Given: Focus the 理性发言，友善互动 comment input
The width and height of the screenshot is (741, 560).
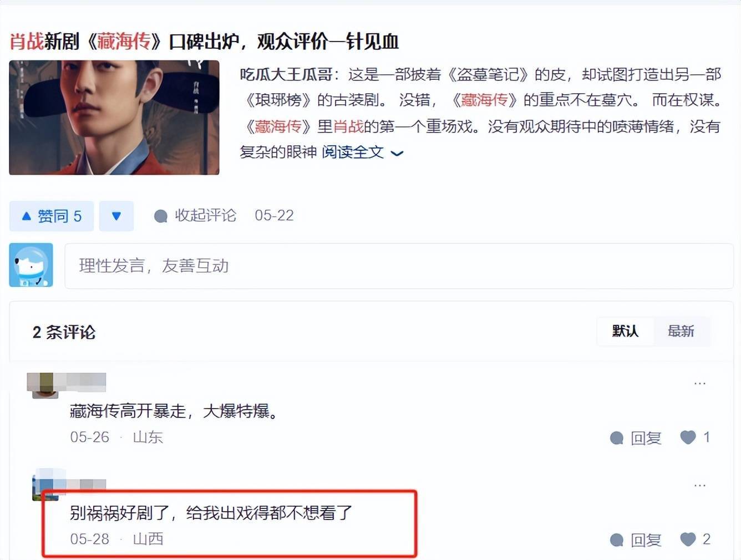Looking at the screenshot, I should (x=399, y=266).
